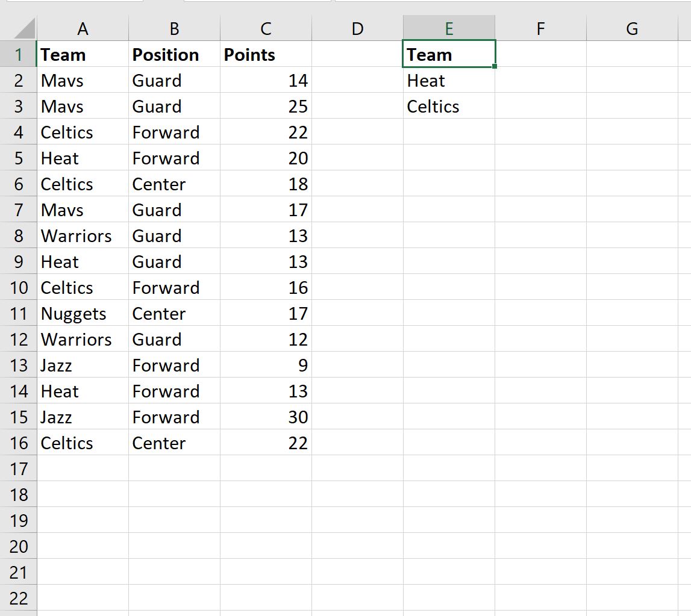Screen dimensions: 691x616
Task: Select column C header
Action: 266,29
